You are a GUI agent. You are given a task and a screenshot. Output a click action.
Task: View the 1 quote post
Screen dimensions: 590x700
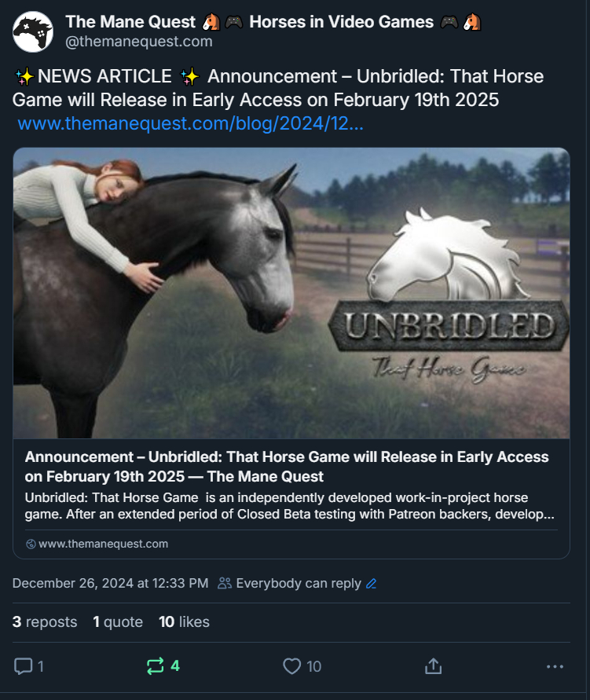[x=118, y=622]
